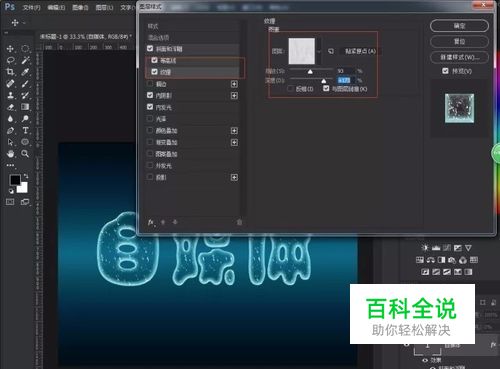Select the Dodge tool
The image size is (500, 369).
[x=25, y=119]
